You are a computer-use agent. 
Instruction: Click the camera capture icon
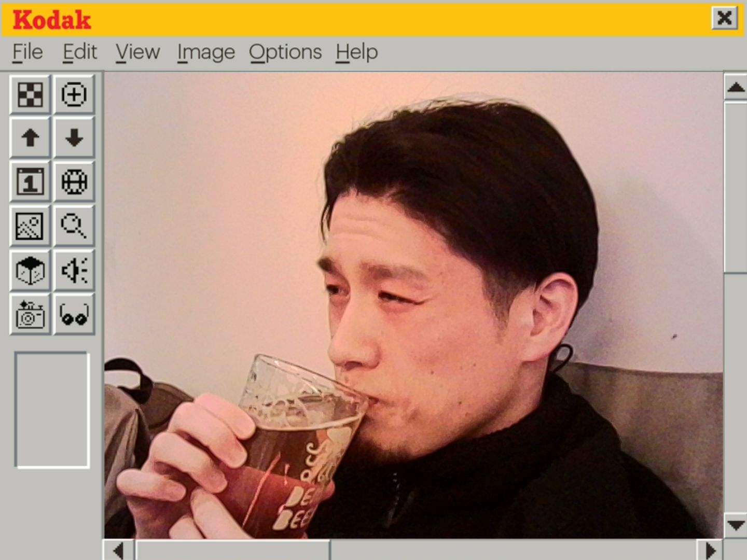pyautogui.click(x=30, y=314)
